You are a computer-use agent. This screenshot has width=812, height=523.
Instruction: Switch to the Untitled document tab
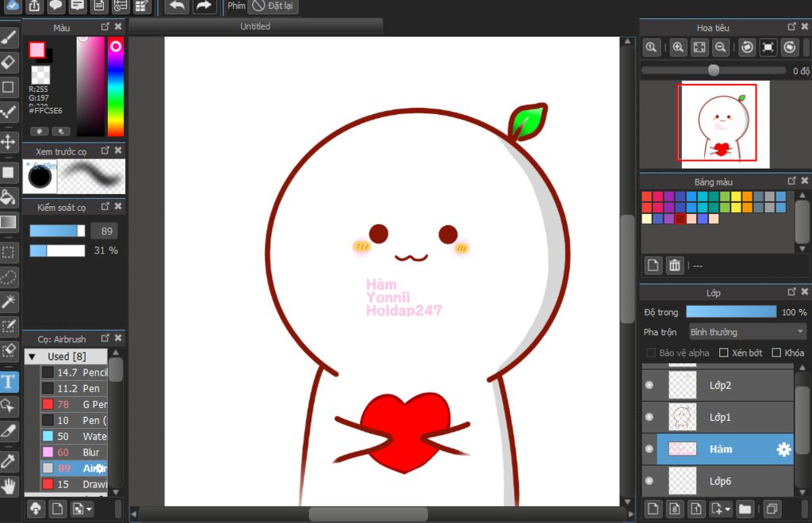255,26
